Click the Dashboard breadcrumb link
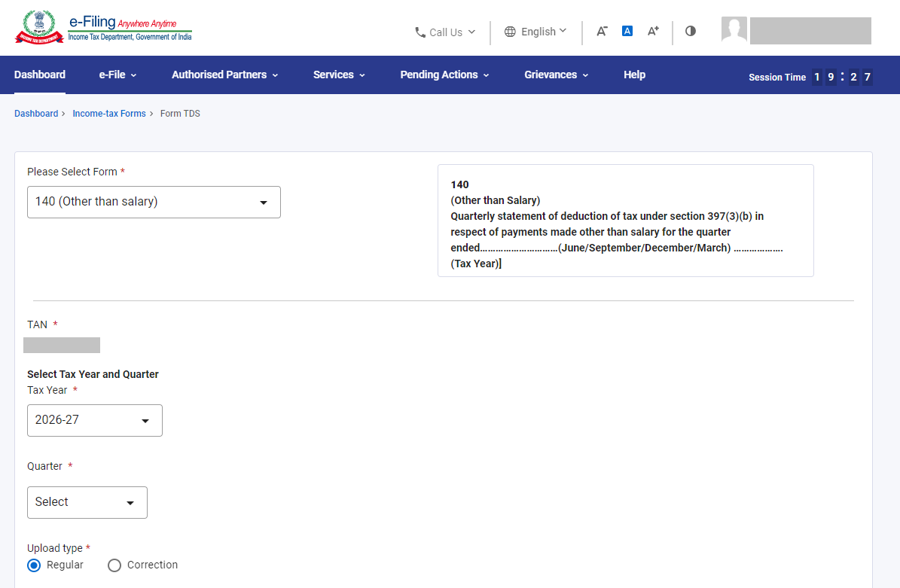 [36, 114]
